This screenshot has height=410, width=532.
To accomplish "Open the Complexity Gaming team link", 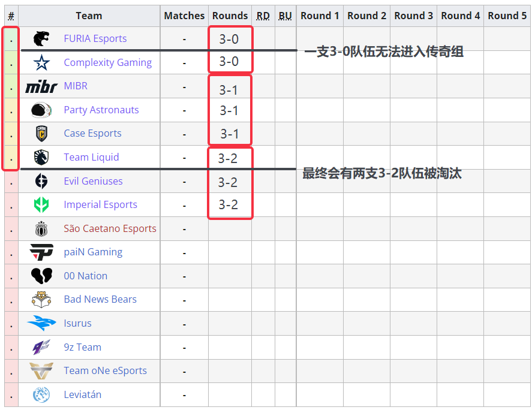I will point(108,63).
